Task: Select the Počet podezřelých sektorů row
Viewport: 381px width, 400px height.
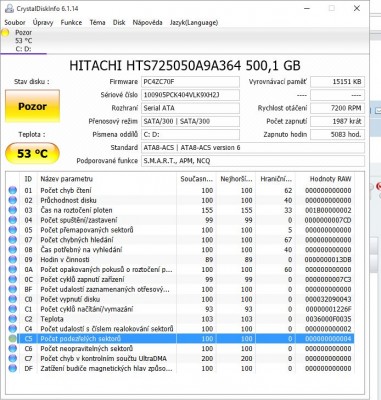Action: 180,339
